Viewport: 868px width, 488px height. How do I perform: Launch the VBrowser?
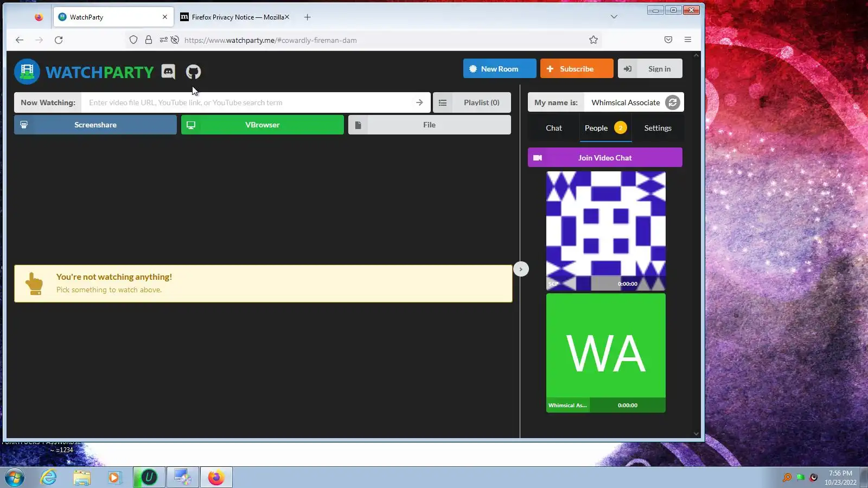pos(263,125)
